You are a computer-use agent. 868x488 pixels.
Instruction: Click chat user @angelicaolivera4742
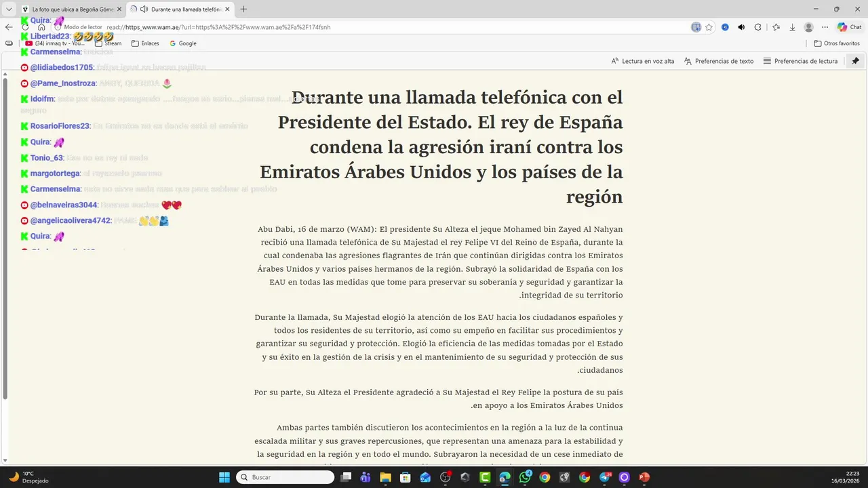click(x=71, y=220)
